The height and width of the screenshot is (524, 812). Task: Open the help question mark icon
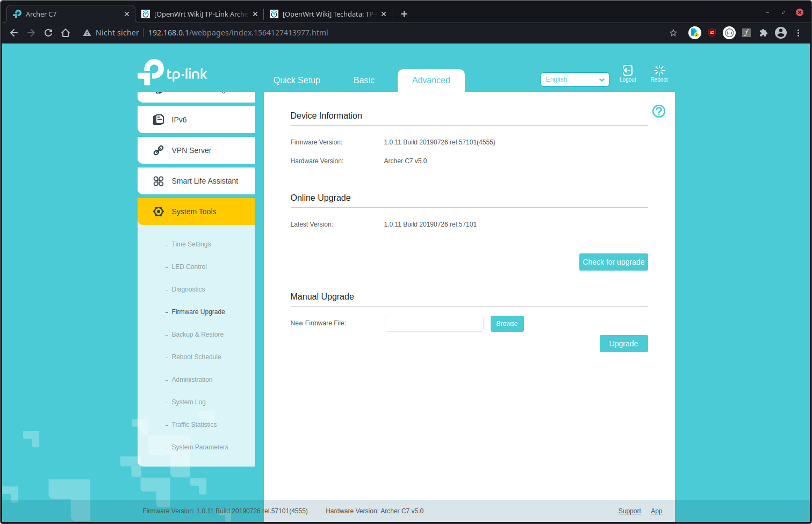(x=658, y=111)
